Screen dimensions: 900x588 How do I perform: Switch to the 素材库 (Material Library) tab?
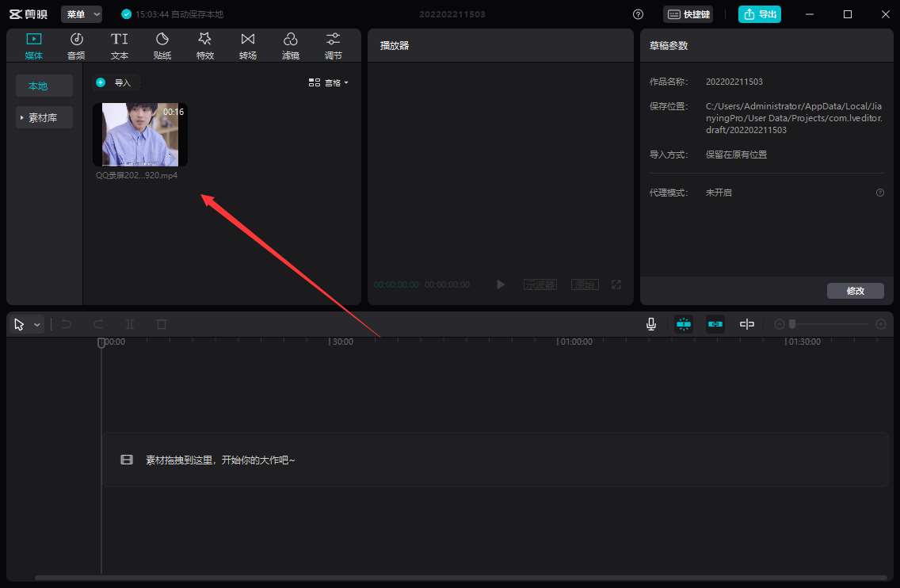pos(44,117)
